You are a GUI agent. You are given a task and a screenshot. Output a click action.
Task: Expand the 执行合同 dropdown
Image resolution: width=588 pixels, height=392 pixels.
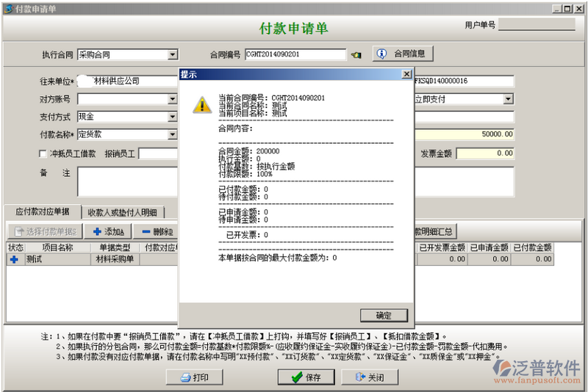(173, 54)
